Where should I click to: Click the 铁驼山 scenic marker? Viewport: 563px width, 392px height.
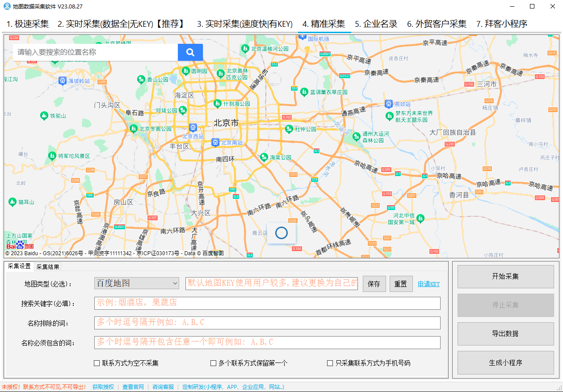point(44,116)
